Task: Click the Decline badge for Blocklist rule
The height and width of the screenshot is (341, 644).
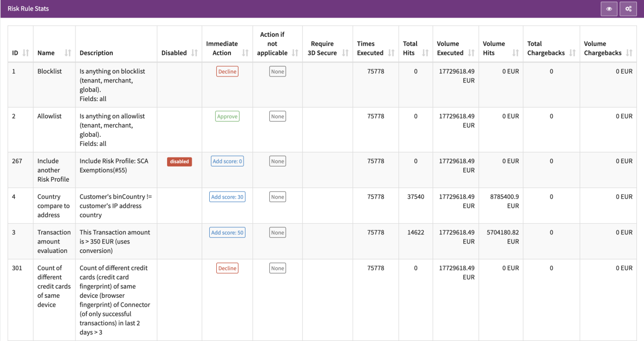Action: click(227, 71)
